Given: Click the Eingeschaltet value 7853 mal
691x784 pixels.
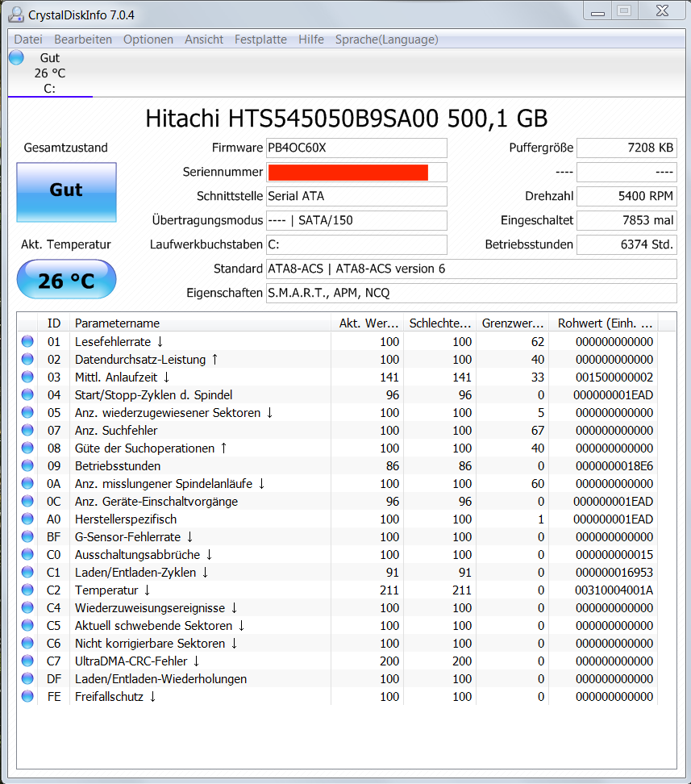Looking at the screenshot, I should click(626, 220).
